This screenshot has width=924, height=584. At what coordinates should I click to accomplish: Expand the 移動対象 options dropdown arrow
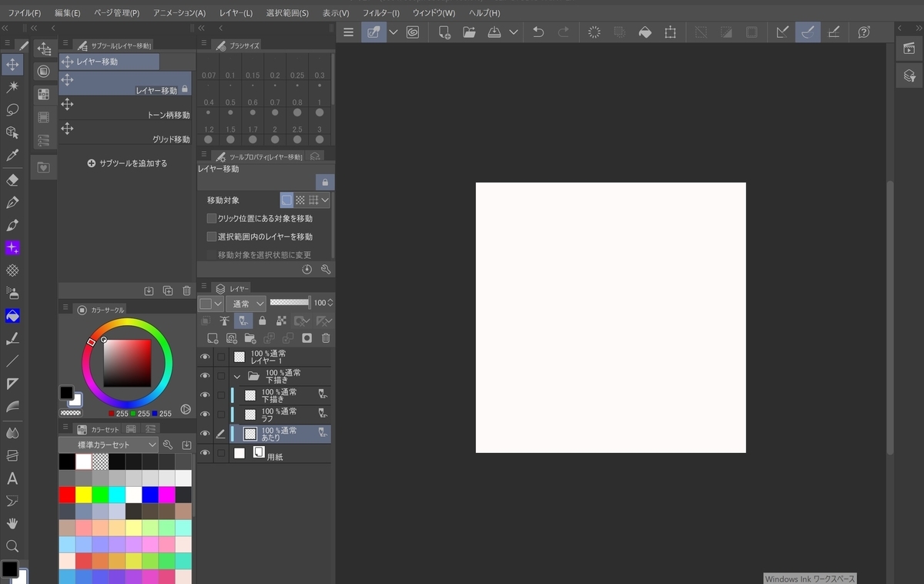(325, 200)
